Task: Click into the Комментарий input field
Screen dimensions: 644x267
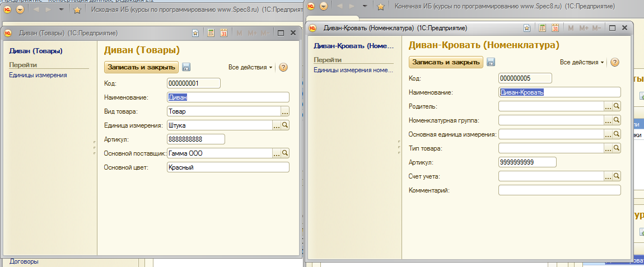Action: click(x=559, y=190)
